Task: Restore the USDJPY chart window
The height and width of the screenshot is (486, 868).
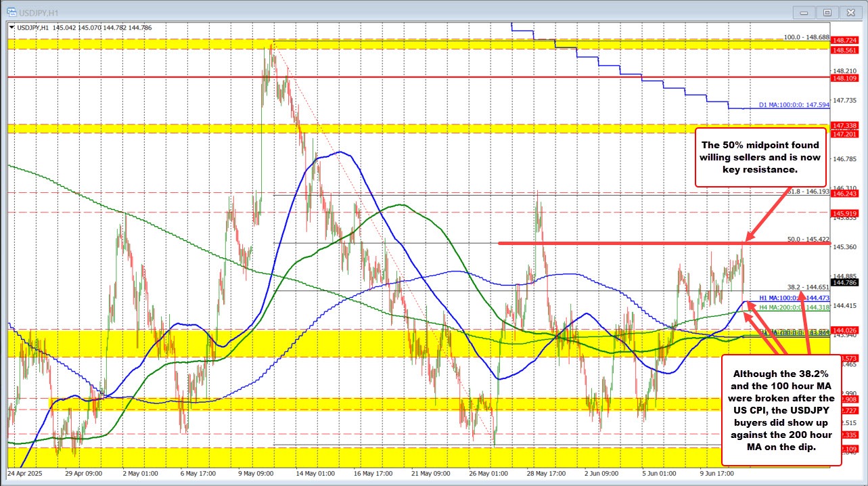Action: point(827,12)
